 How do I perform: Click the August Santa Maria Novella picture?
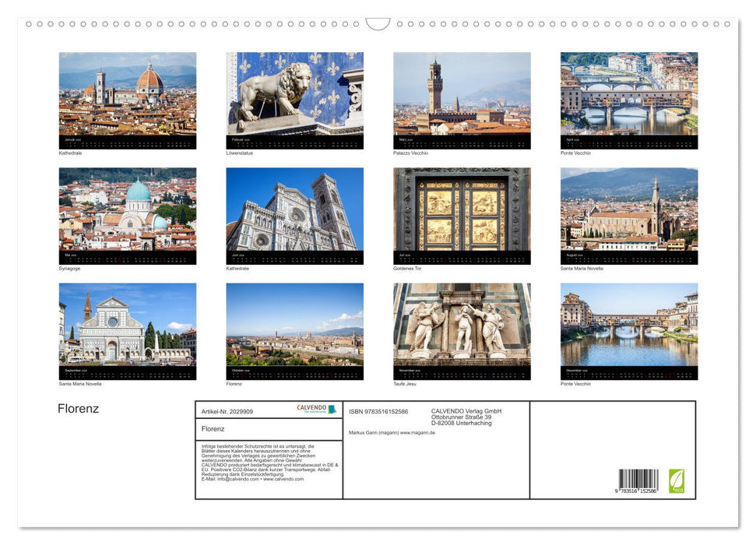(x=629, y=215)
